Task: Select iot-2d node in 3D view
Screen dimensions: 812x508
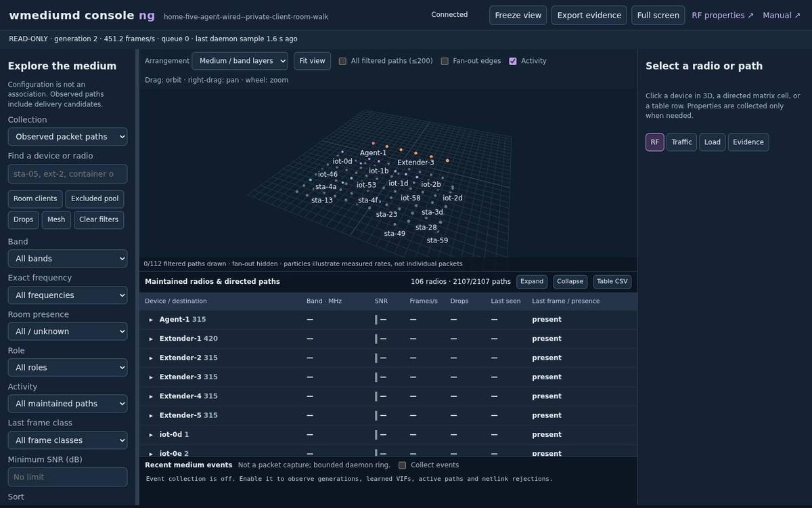Action: pos(453,198)
